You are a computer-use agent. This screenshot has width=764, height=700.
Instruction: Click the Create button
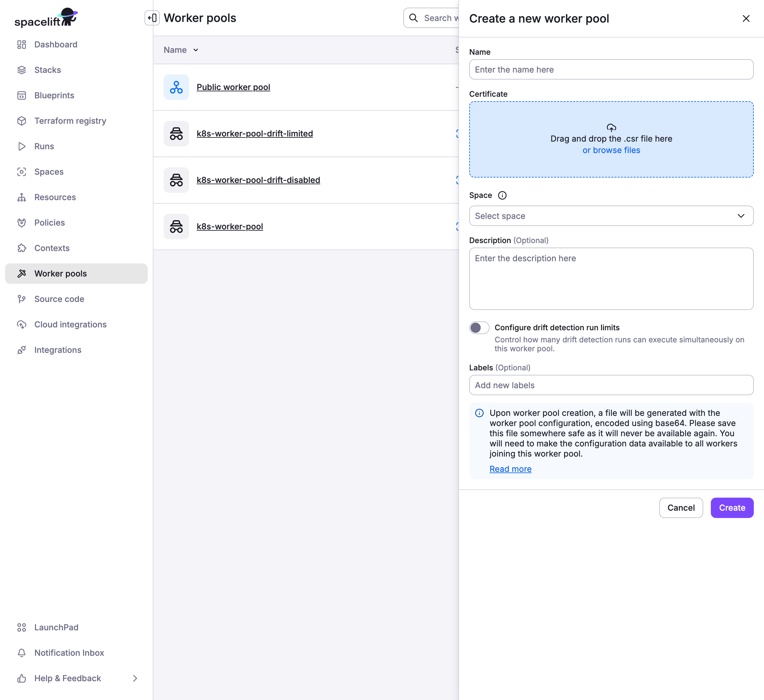(732, 507)
